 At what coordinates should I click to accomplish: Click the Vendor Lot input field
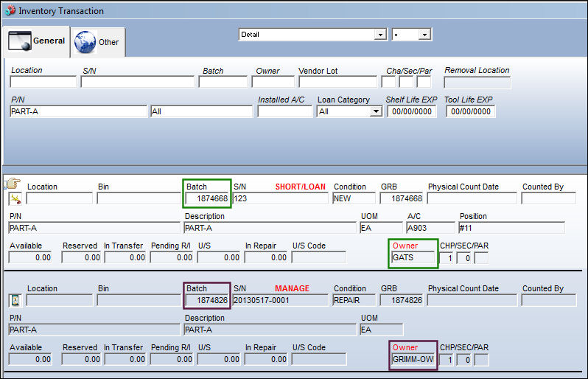[338, 82]
